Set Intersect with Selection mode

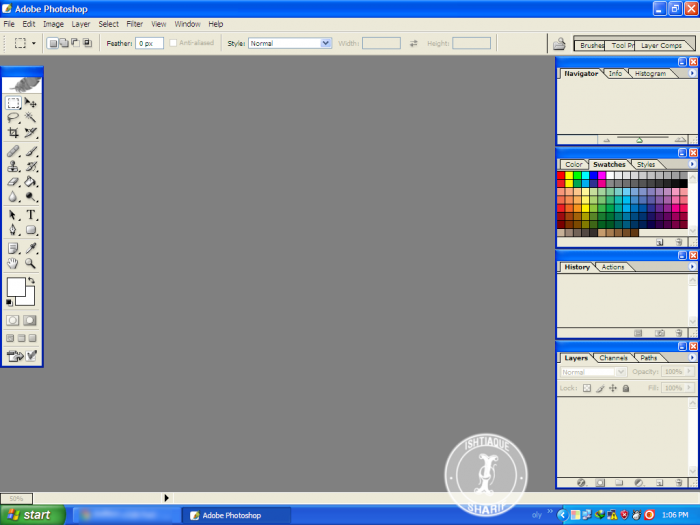(x=88, y=43)
